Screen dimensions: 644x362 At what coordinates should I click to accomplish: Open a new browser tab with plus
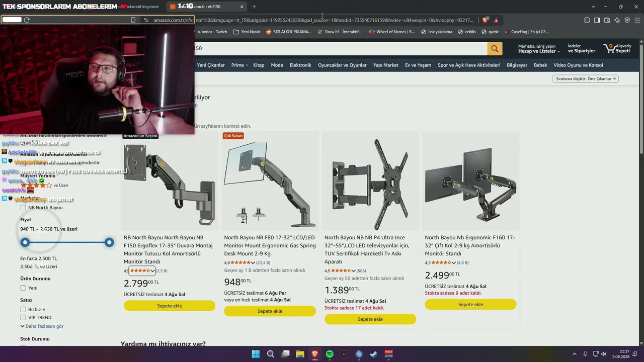[x=254, y=7]
